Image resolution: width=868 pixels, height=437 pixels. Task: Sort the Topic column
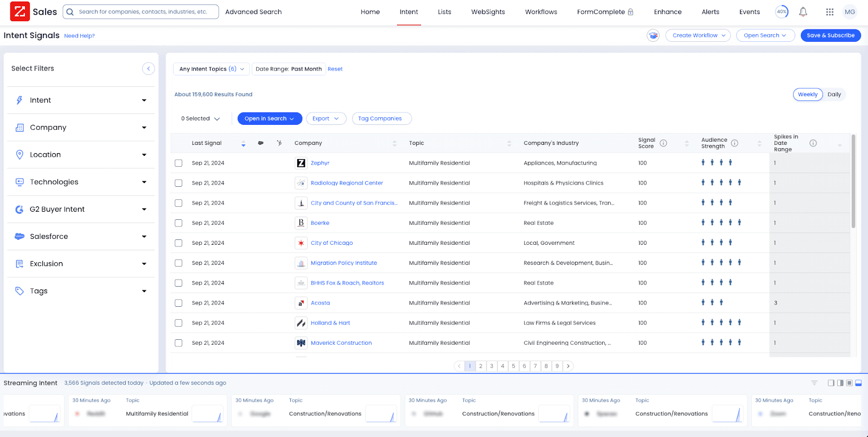(x=509, y=143)
